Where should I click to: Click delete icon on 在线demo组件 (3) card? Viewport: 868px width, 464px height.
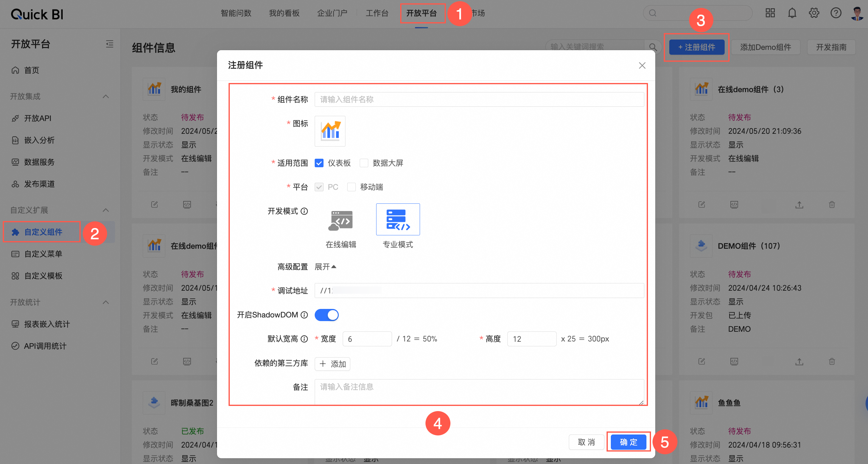point(832,205)
